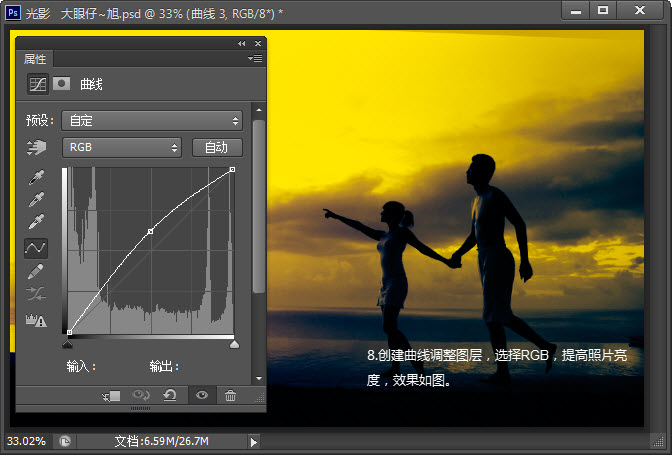
Task: Click the Properties panel scrollbar thumb
Action: [259, 207]
